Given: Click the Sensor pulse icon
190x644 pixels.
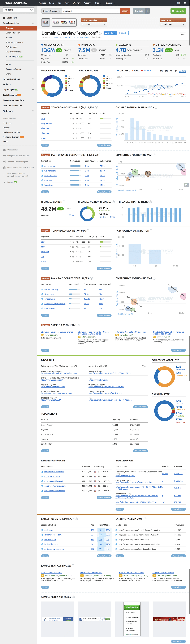Looking at the screenshot, I should click(4, 182).
